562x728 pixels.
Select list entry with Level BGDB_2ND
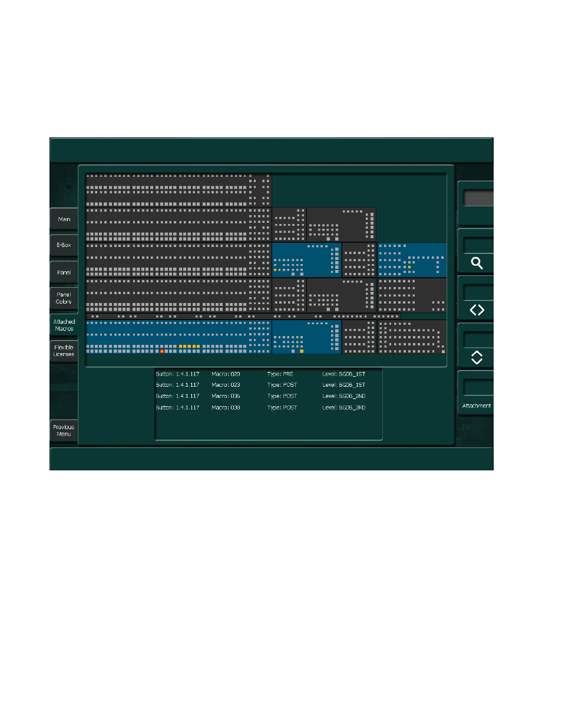[268, 396]
